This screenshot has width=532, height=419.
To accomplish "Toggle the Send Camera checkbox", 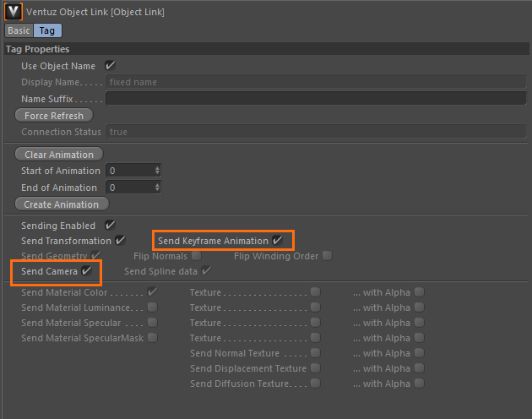I will click(x=86, y=271).
